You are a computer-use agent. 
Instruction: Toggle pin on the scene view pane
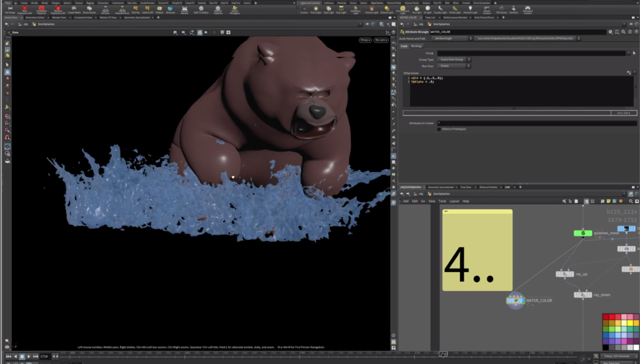(367, 24)
